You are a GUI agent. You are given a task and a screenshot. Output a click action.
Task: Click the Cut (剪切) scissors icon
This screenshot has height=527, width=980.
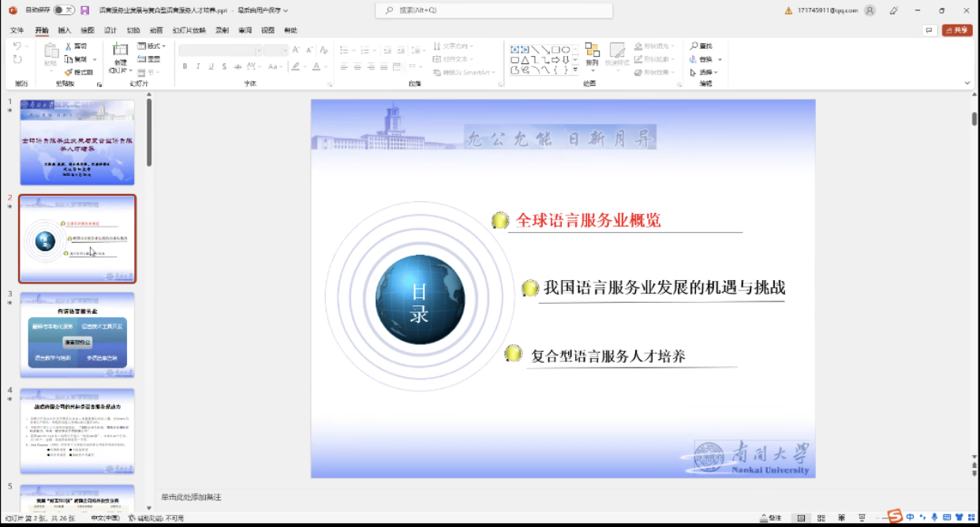69,47
